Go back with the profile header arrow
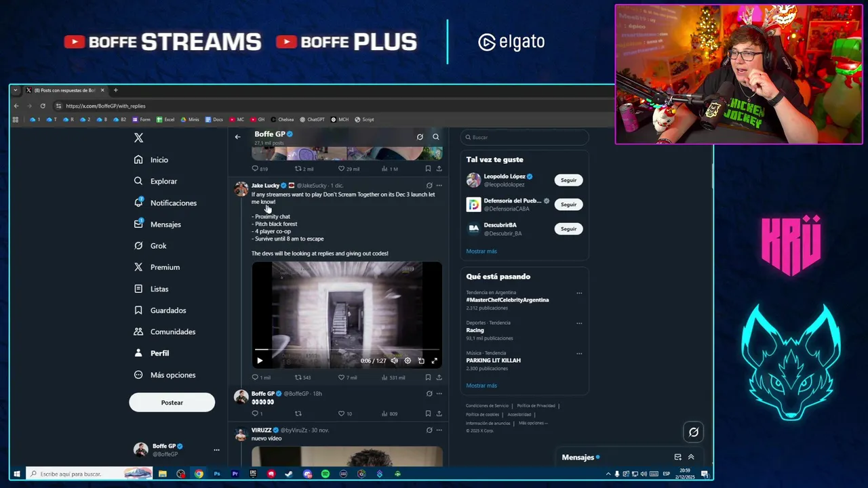Screen dimensions: 868x488 pos(237,137)
